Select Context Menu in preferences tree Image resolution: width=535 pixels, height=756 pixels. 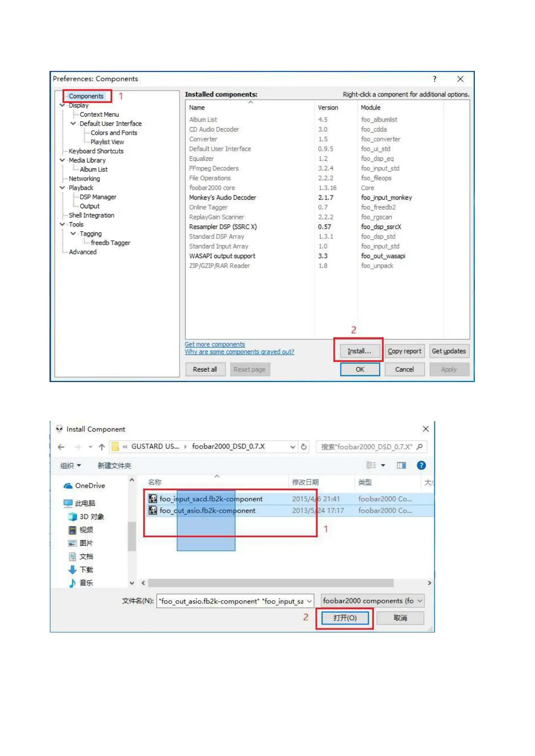99,114
